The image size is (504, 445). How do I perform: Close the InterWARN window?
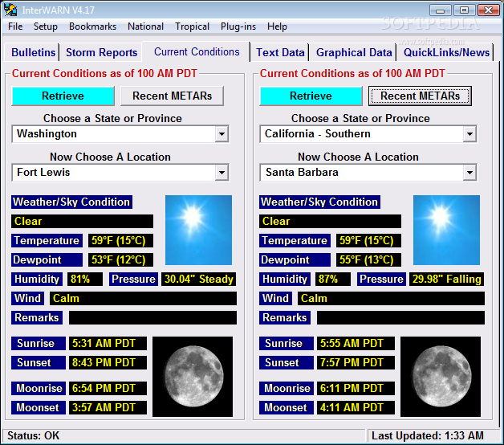coord(488,10)
